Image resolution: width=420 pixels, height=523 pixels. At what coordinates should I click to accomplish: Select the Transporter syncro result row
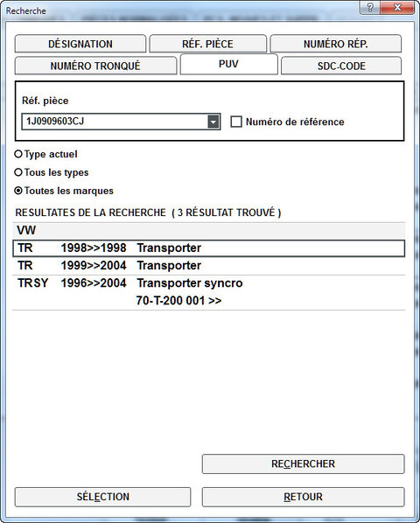209,292
